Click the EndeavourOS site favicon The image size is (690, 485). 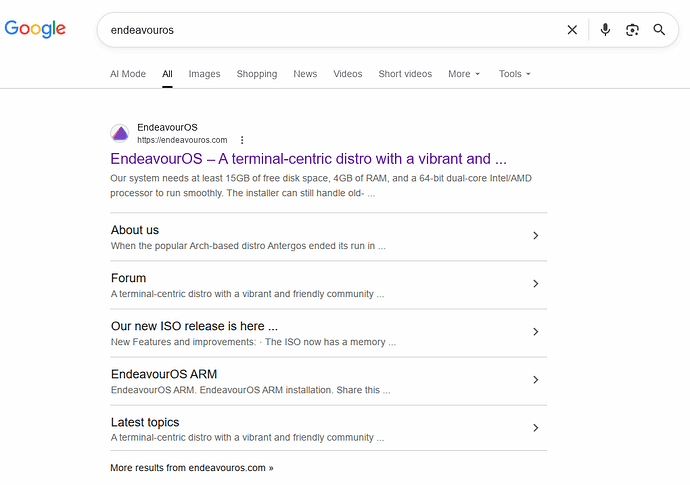click(120, 133)
